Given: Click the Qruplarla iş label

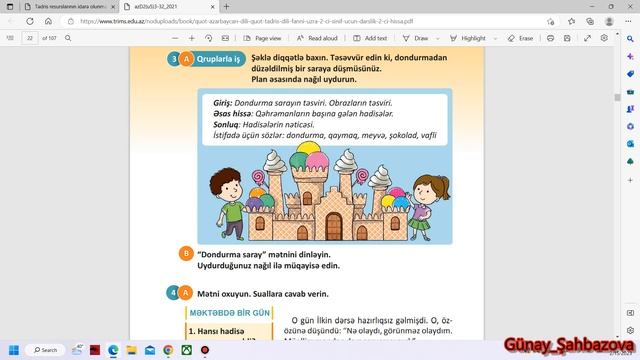Looking at the screenshot, I should [218, 59].
